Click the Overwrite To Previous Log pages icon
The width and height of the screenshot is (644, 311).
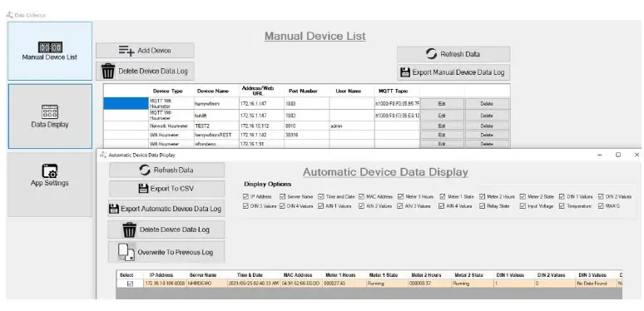coord(126,252)
